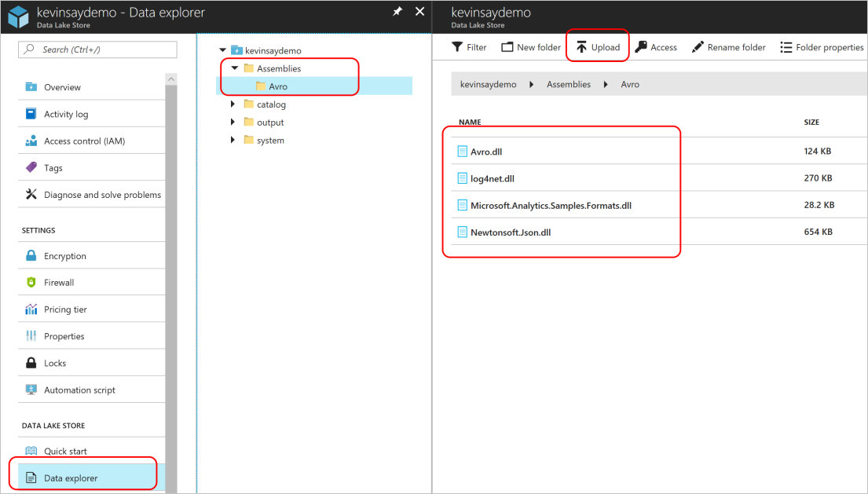Open Activity log
This screenshot has width=868, height=494.
[92, 114]
